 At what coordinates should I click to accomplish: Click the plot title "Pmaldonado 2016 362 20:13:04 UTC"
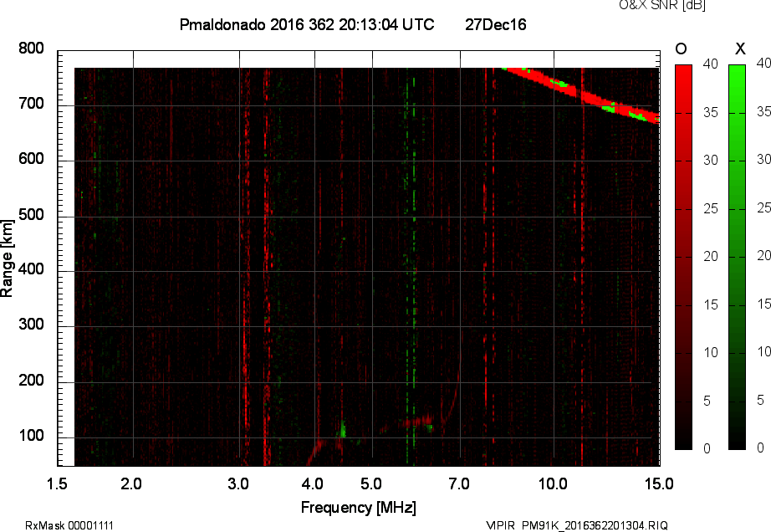(x=307, y=25)
